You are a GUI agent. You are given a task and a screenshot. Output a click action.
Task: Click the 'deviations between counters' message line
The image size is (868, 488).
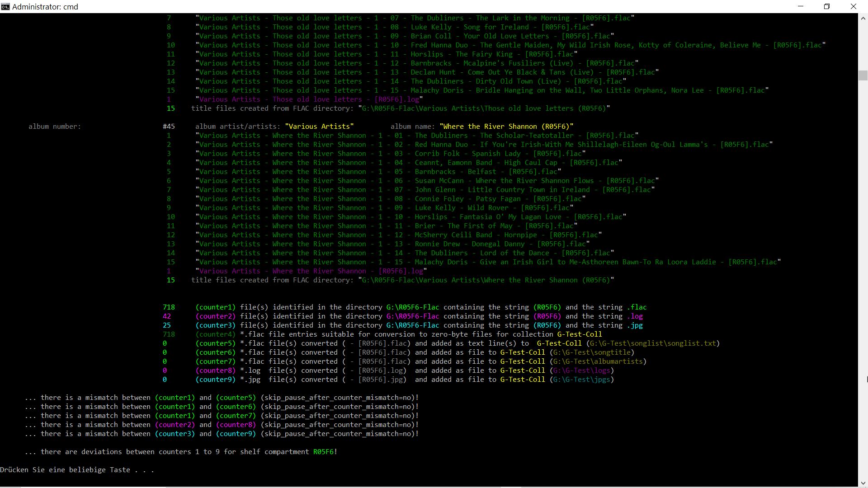click(181, 452)
